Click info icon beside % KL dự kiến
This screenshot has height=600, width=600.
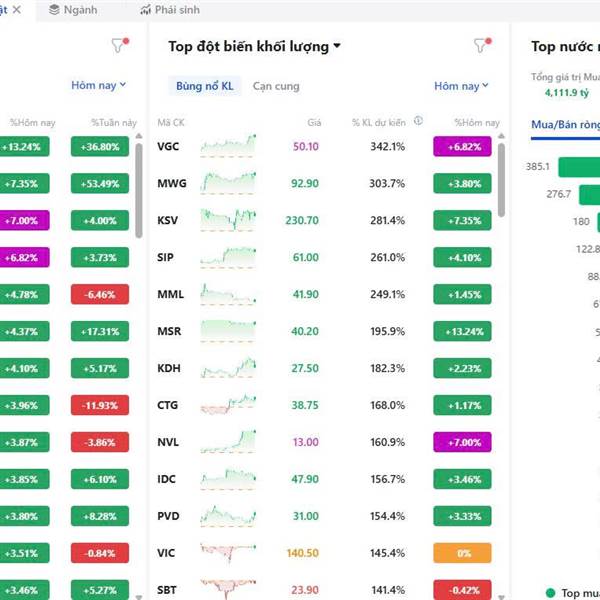click(x=418, y=122)
